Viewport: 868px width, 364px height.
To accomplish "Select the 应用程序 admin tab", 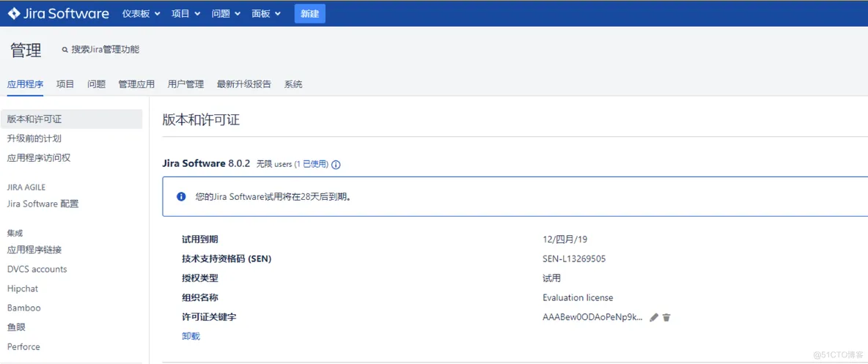I will pyautogui.click(x=25, y=84).
